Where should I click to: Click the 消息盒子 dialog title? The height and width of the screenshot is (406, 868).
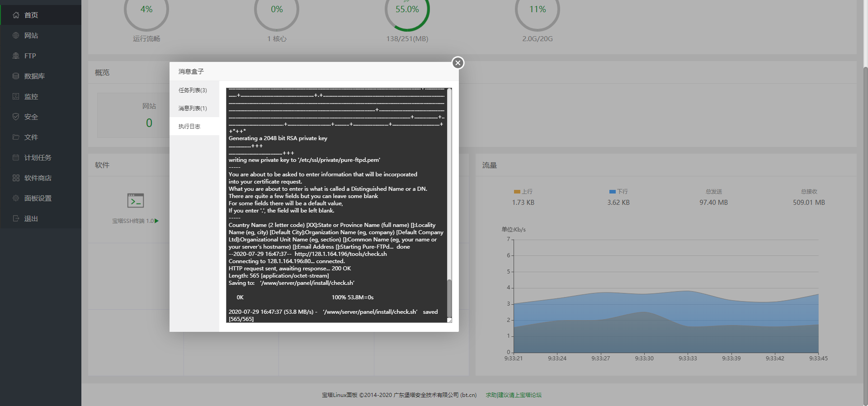pyautogui.click(x=191, y=71)
